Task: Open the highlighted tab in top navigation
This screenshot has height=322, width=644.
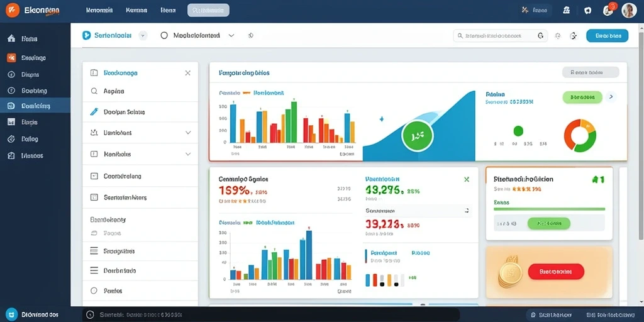Action: 208,10
